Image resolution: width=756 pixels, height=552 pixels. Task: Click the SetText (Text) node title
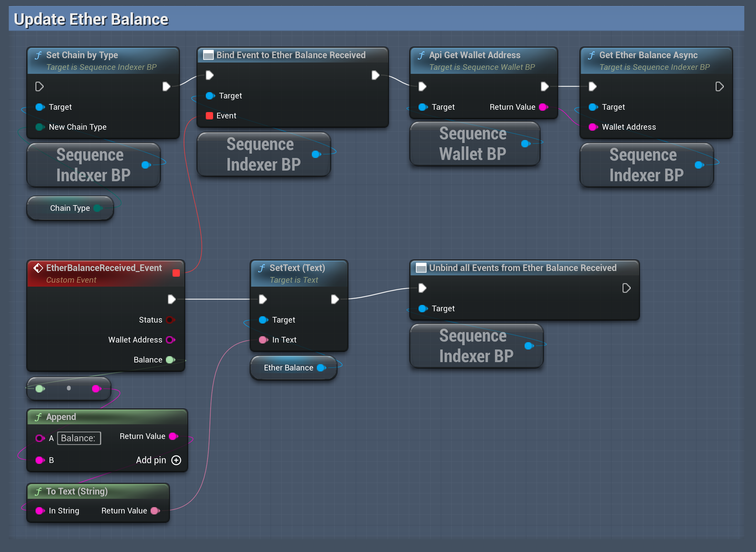[297, 268]
